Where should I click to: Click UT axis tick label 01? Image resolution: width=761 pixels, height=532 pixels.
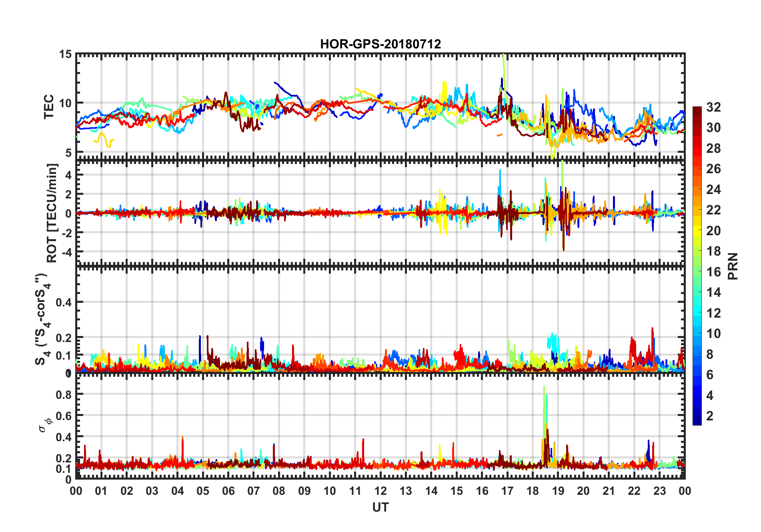[102, 491]
